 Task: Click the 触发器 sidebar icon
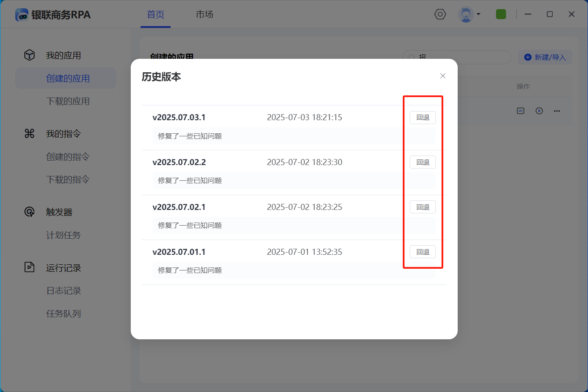click(29, 212)
